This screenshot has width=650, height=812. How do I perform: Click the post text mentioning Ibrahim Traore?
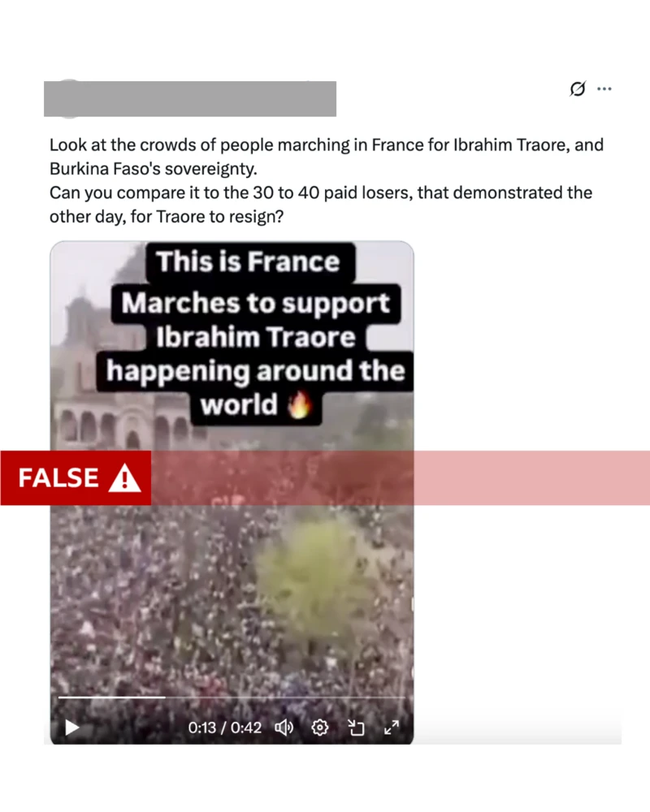pos(327,157)
